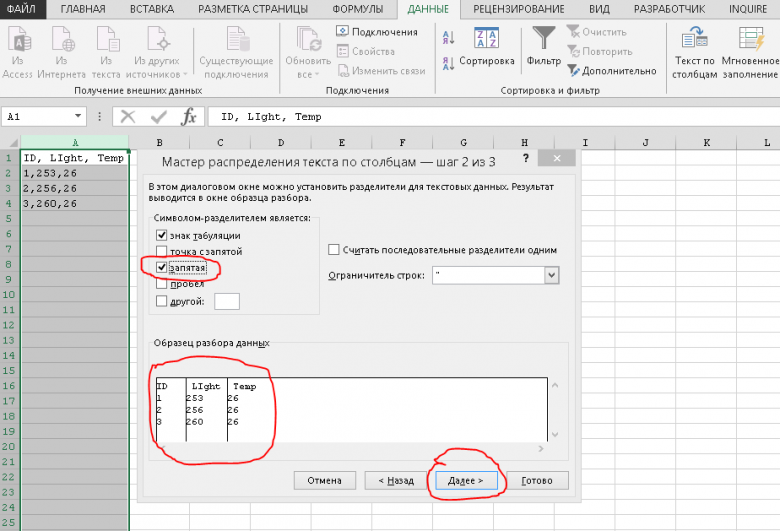Open the Ограничитель строк dropdown

click(551, 275)
